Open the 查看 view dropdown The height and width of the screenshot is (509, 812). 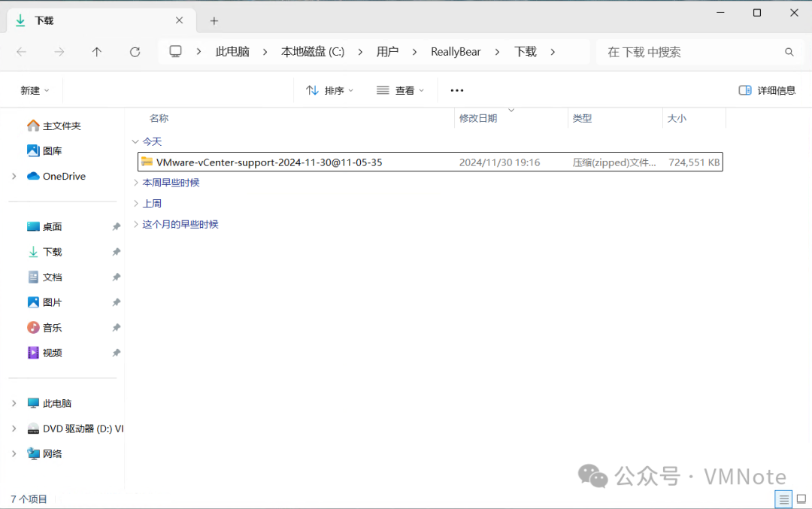coord(400,91)
